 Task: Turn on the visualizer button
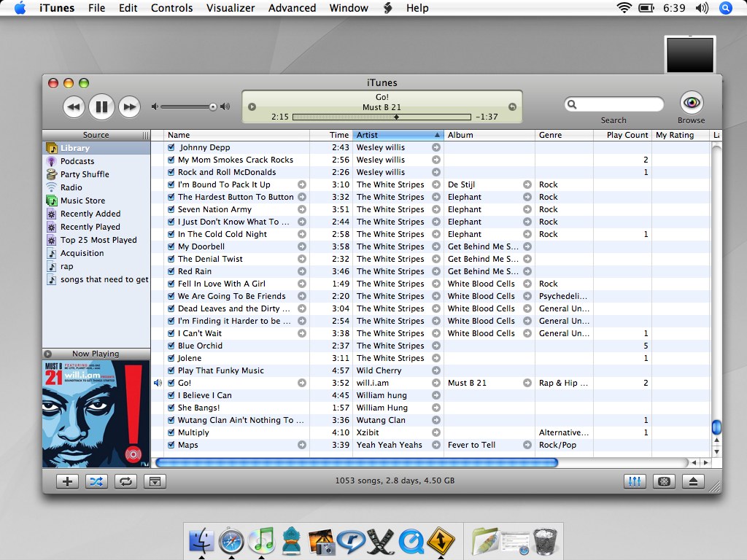(664, 481)
